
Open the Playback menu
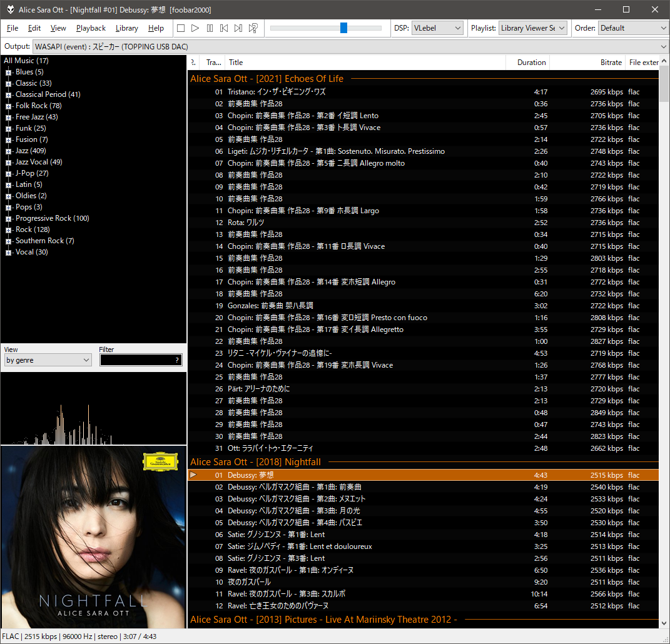pyautogui.click(x=91, y=28)
